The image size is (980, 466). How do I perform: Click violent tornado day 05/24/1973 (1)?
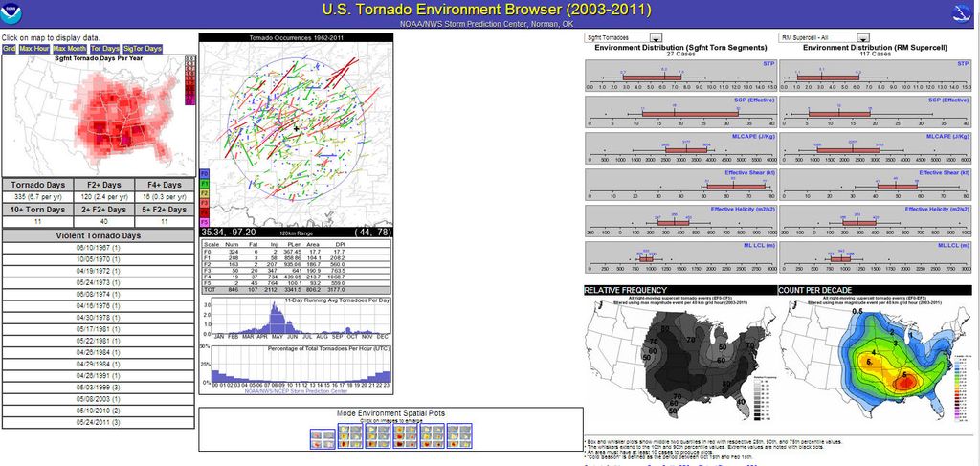[99, 282]
